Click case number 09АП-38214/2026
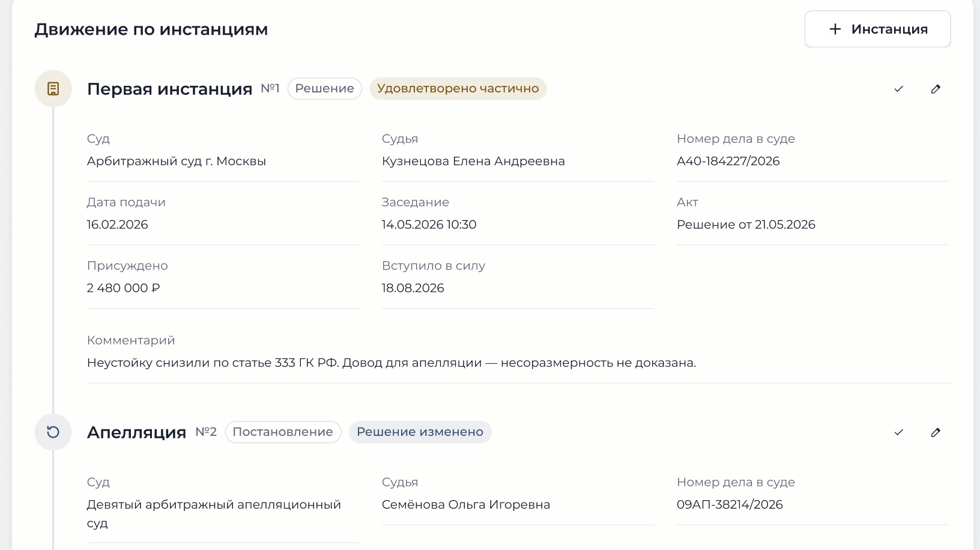The image size is (980, 550). (x=730, y=504)
